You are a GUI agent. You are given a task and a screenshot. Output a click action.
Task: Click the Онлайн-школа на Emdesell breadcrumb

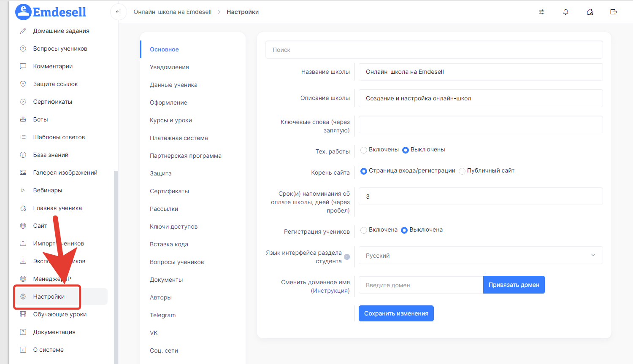pos(173,12)
